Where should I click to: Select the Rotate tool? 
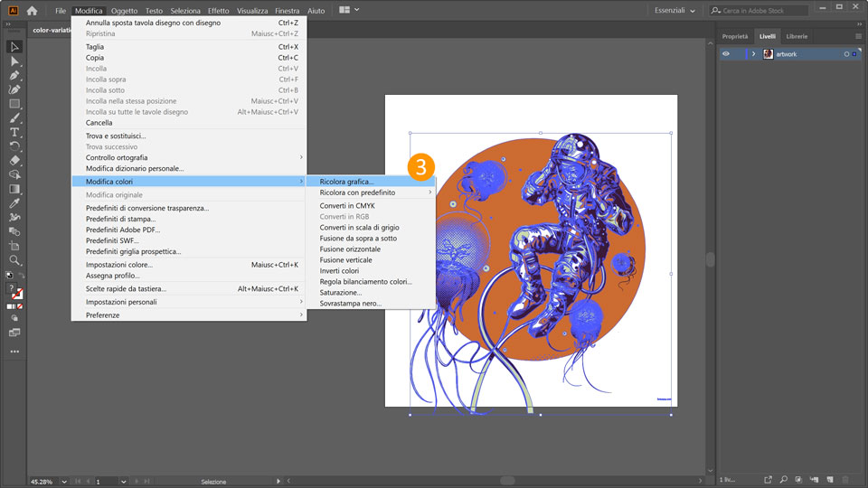click(14, 146)
